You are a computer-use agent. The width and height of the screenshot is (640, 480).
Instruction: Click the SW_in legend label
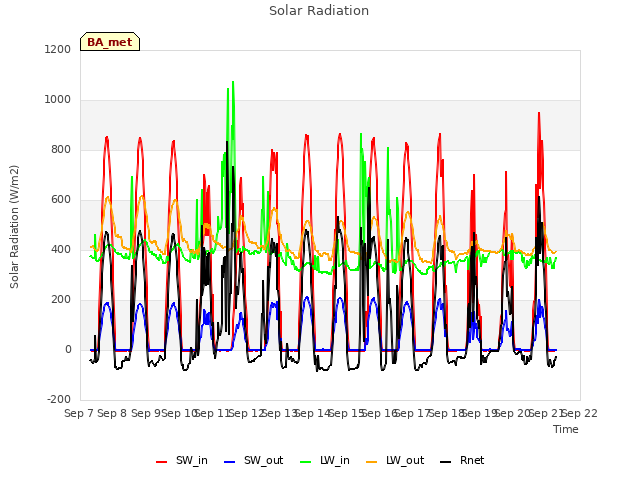click(191, 460)
